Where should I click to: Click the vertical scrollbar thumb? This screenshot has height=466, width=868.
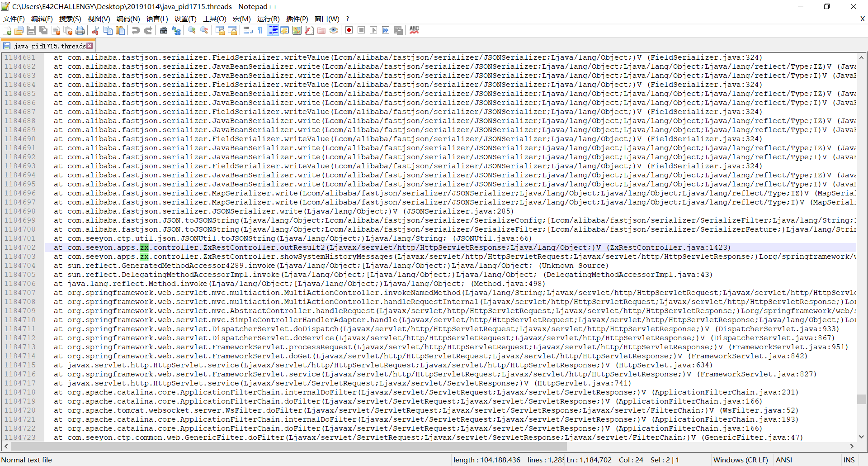(x=861, y=399)
